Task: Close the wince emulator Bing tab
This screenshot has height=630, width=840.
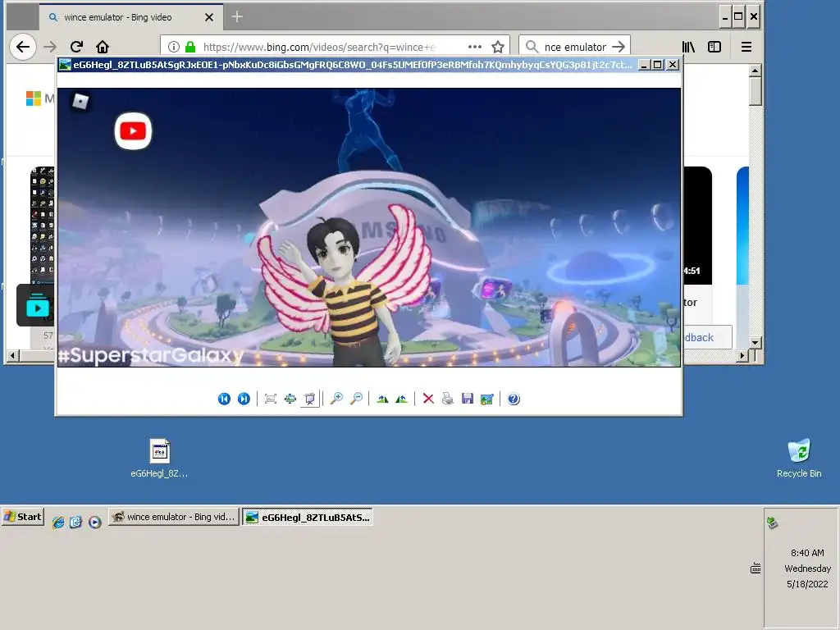Action: click(x=209, y=17)
